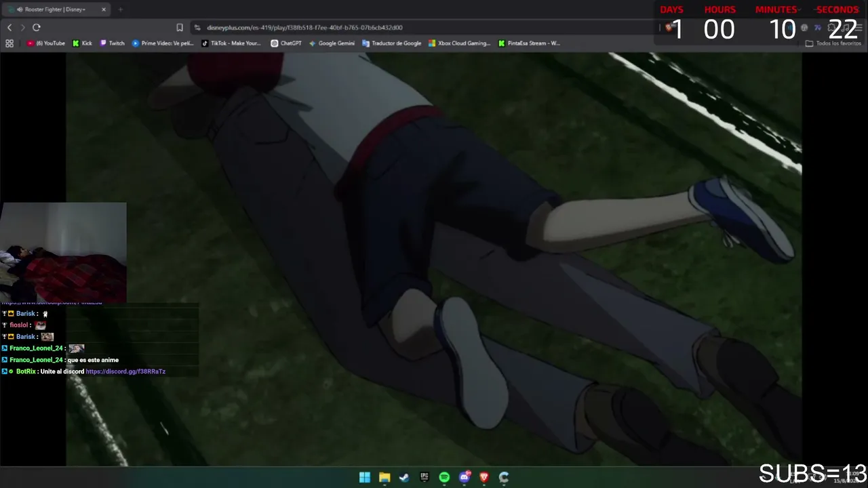The width and height of the screenshot is (868, 488).
Task: Open the apps grid in the bookmarks bar
Action: [x=9, y=43]
